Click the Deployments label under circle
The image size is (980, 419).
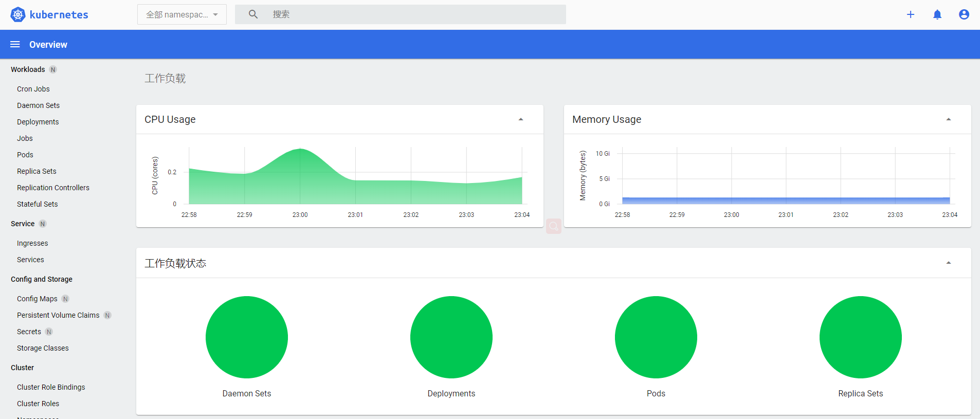(x=451, y=393)
